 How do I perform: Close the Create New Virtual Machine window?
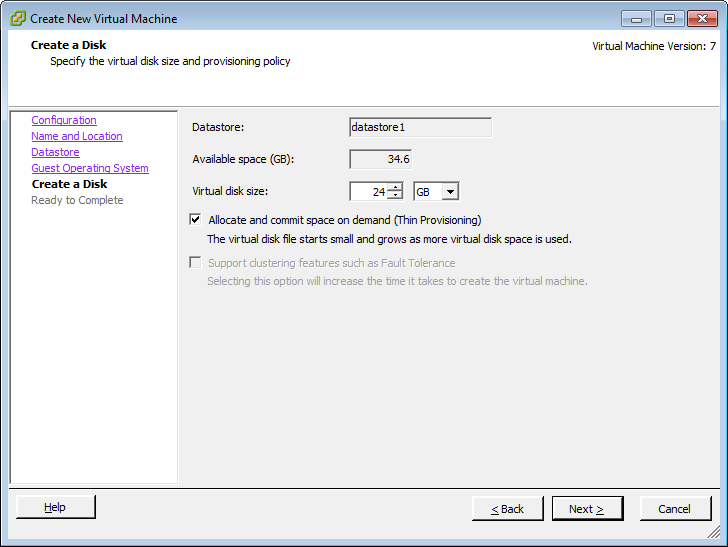tap(702, 19)
